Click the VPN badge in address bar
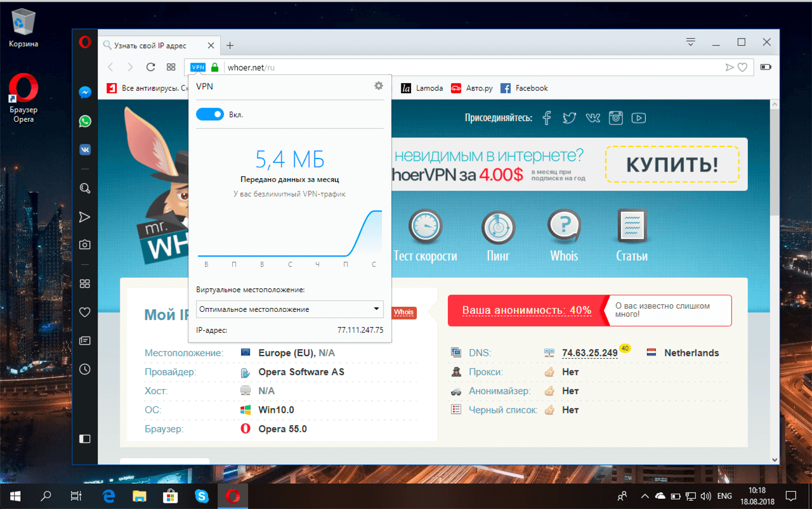Screen dimensions: 812x509 pyautogui.click(x=198, y=67)
